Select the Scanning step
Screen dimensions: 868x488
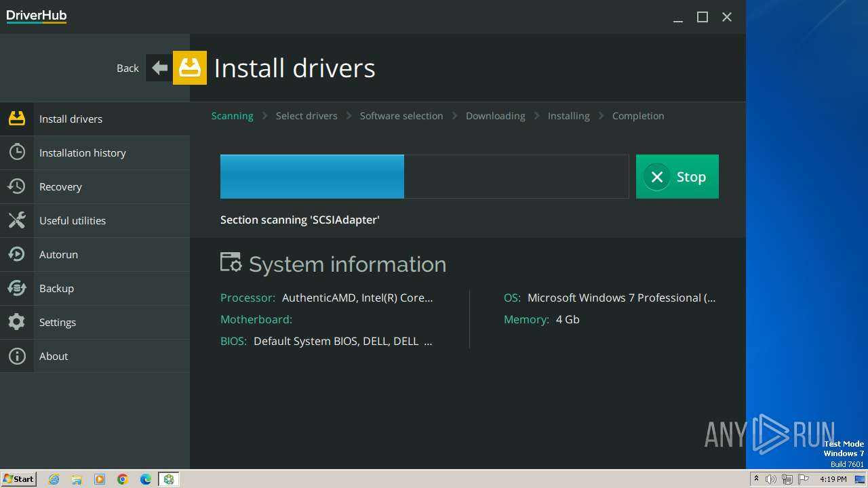click(x=232, y=116)
